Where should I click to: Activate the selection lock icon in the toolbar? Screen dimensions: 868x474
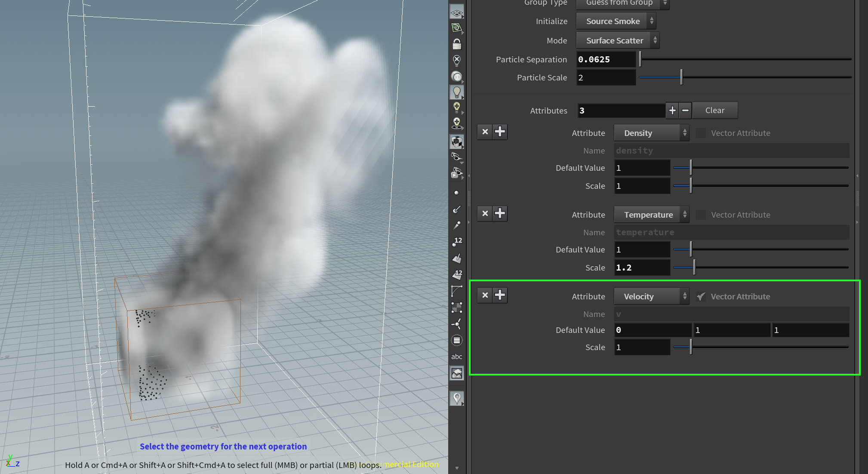(456, 44)
